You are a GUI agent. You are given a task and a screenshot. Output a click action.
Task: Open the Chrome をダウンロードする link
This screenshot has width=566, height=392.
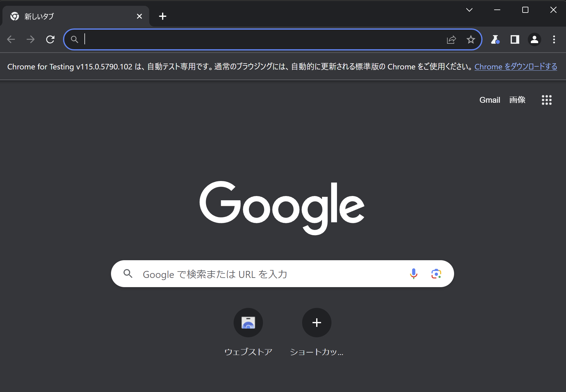[x=516, y=66]
